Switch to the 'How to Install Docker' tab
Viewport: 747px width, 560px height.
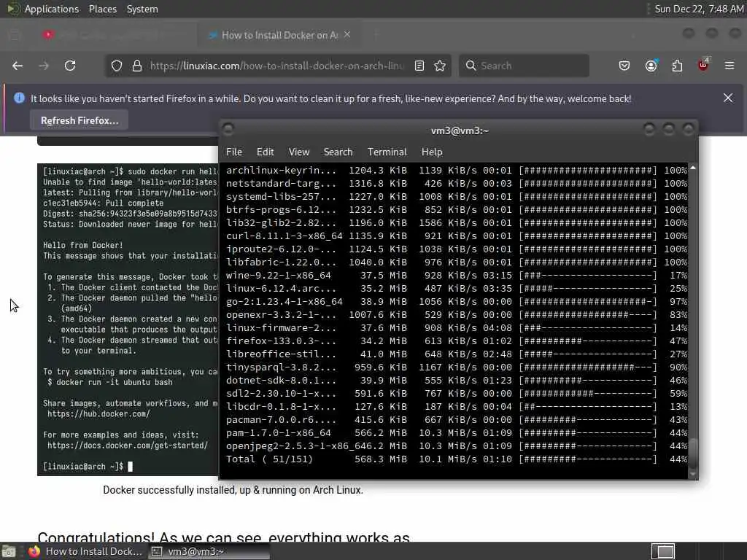coord(279,35)
